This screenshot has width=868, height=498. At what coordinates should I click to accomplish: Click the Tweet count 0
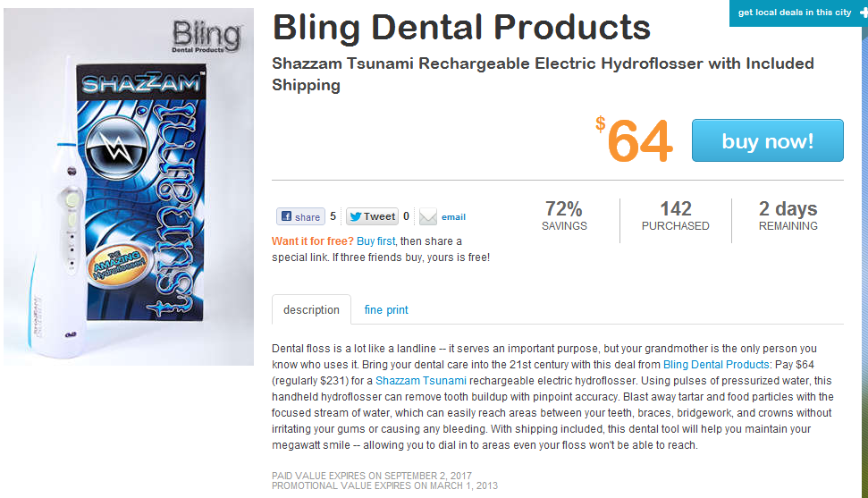pyautogui.click(x=407, y=216)
